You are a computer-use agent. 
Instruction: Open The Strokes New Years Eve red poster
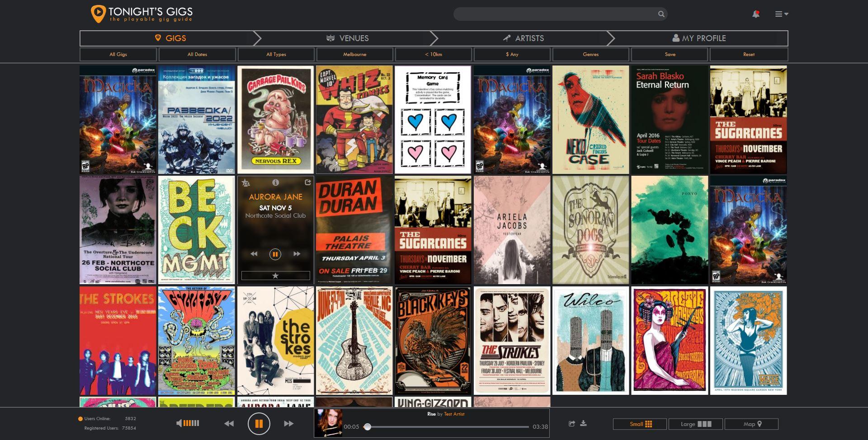click(118, 341)
